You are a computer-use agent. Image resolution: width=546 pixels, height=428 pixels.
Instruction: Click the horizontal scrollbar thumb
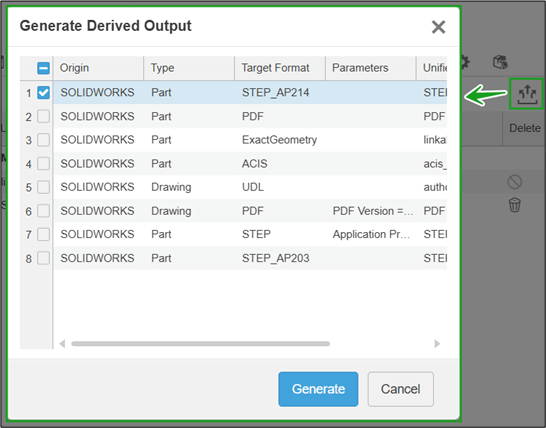point(201,344)
